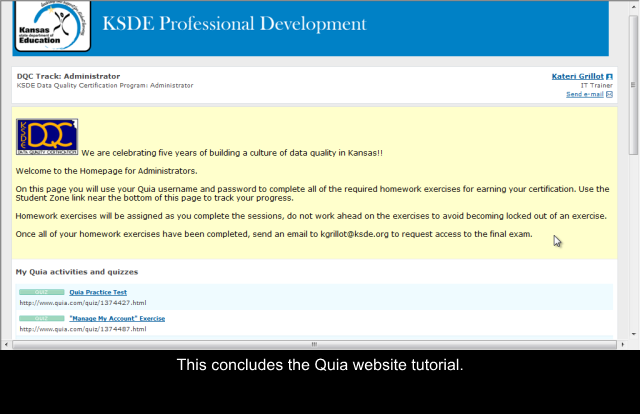The height and width of the screenshot is (414, 640).
Task: Open the Quia Practice Test quiz
Action: (x=98, y=292)
